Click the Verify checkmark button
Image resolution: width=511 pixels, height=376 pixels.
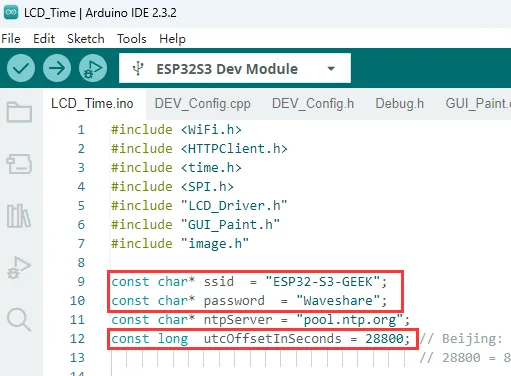[21, 68]
